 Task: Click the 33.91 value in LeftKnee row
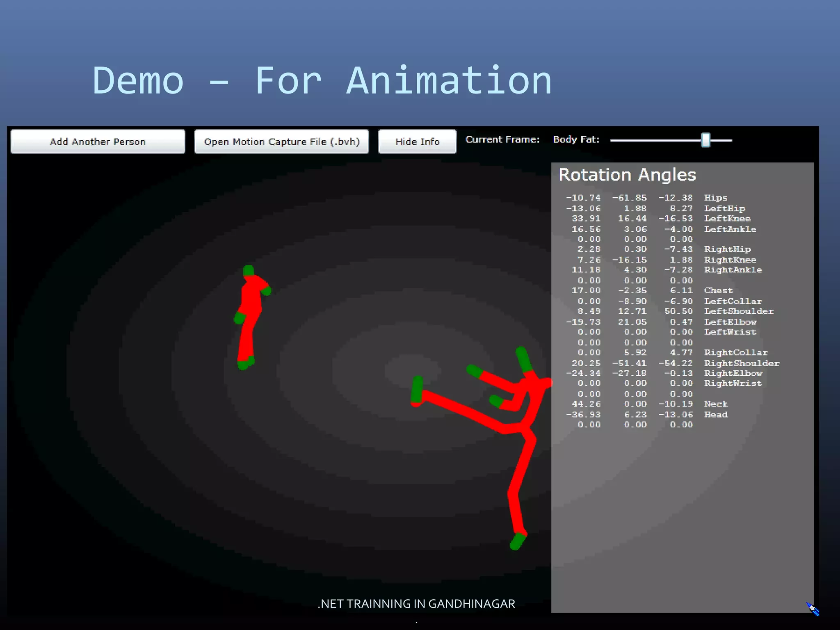coord(586,219)
